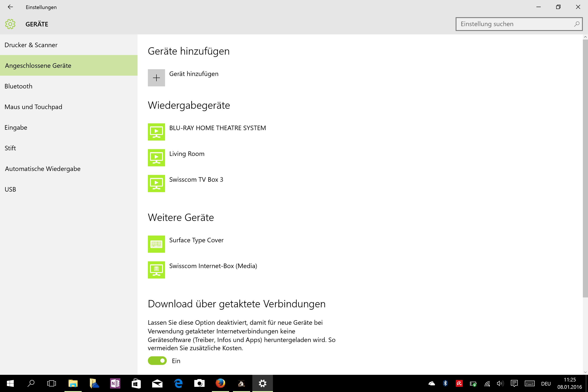Click the scrollbar down arrow
Screen dimensions: 588x392
[585, 372]
